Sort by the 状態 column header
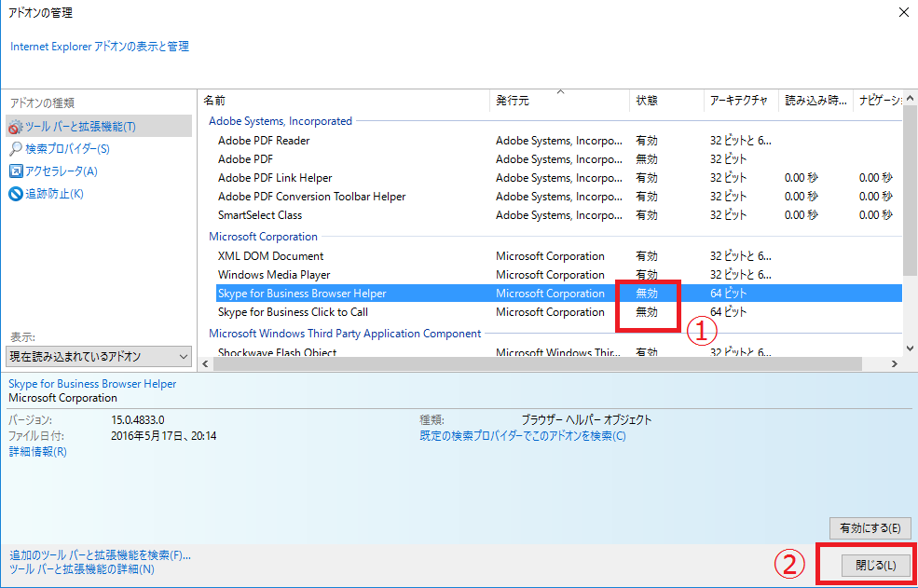This screenshot has height=588, width=918. (667, 101)
